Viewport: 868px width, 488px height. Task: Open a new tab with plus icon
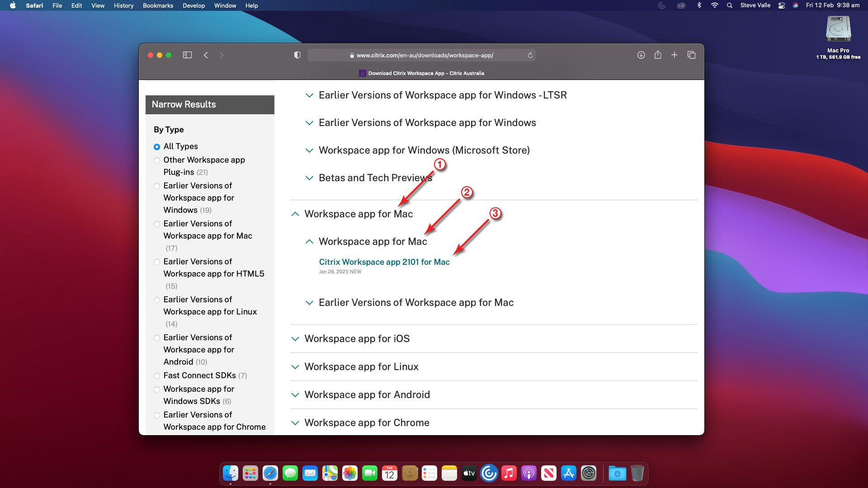(674, 55)
